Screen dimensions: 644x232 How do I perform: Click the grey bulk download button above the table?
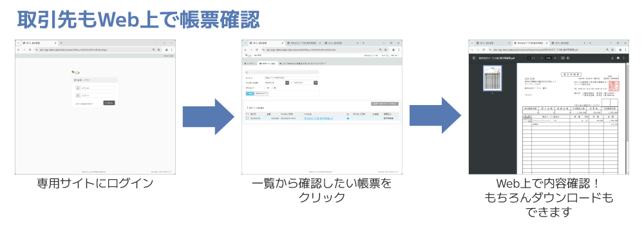coord(385,104)
